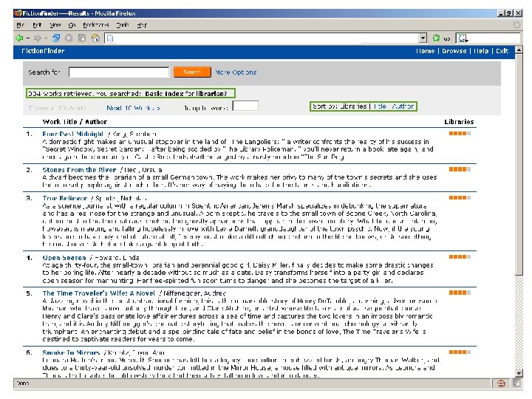Click the FictionFinder Home link
532x399 pixels.
click(425, 51)
